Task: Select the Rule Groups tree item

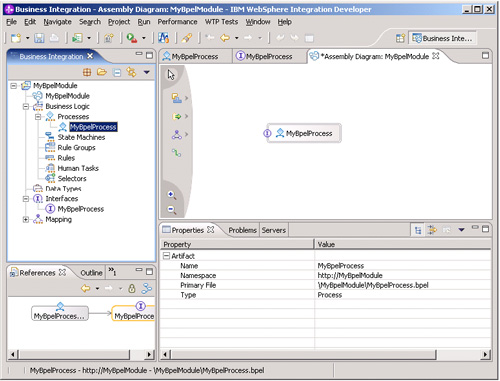Action: click(76, 148)
